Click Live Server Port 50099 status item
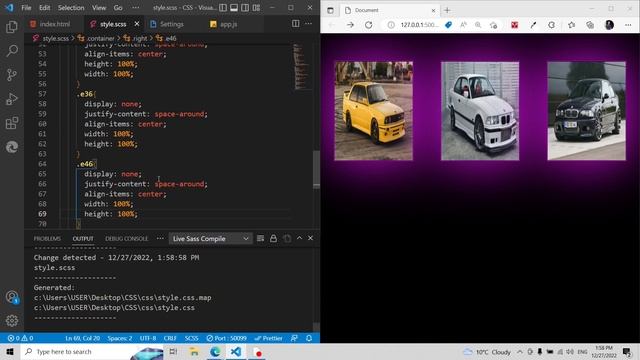 tap(226, 338)
